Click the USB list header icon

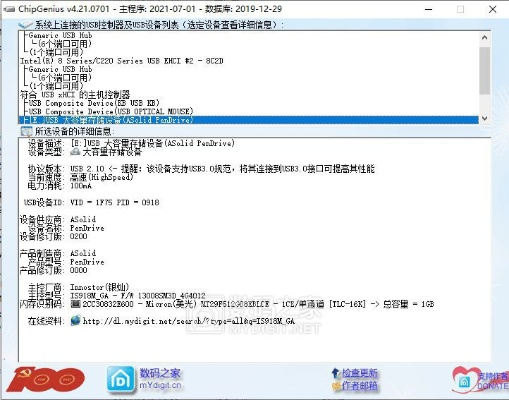pyautogui.click(x=26, y=25)
